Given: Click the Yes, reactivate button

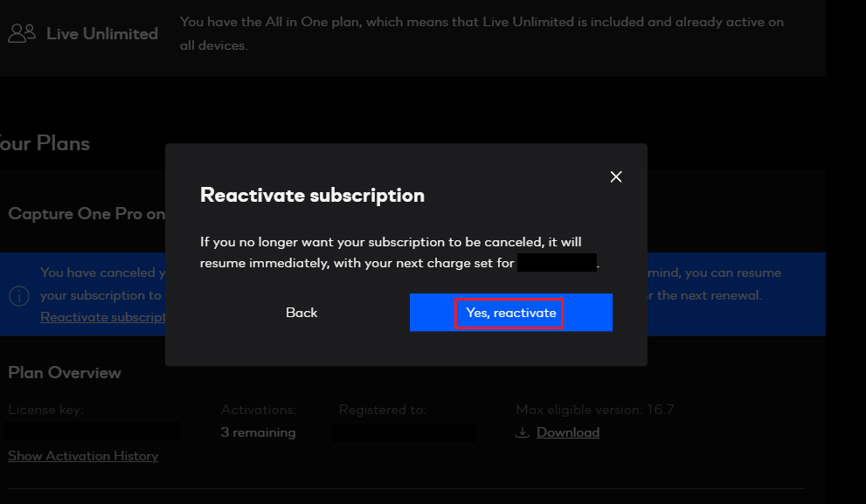Looking at the screenshot, I should (510, 313).
